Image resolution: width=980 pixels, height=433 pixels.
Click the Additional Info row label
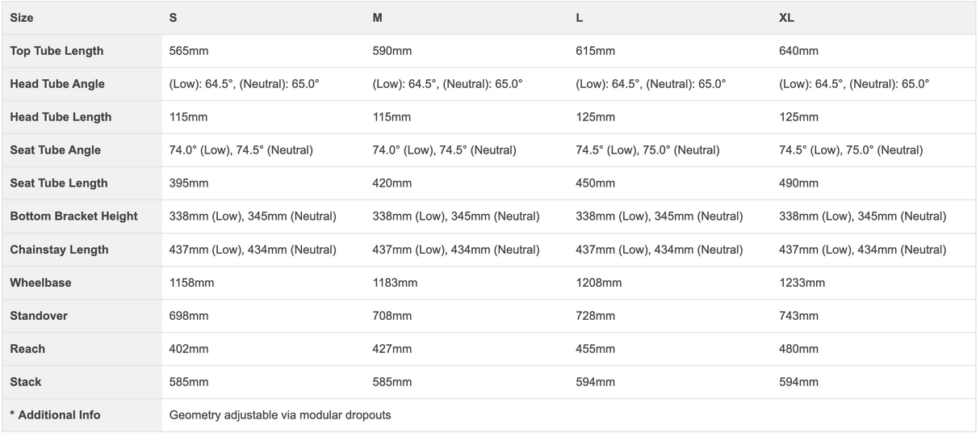tap(55, 414)
